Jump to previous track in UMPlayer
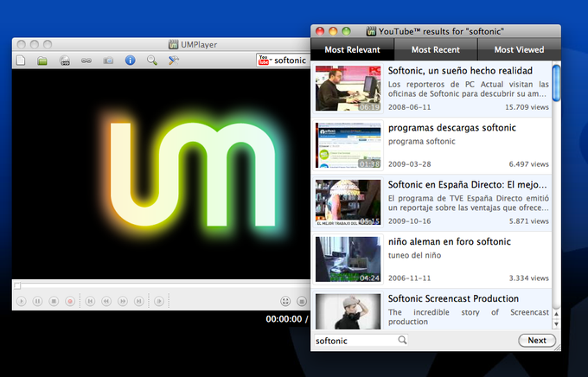 pos(90,301)
